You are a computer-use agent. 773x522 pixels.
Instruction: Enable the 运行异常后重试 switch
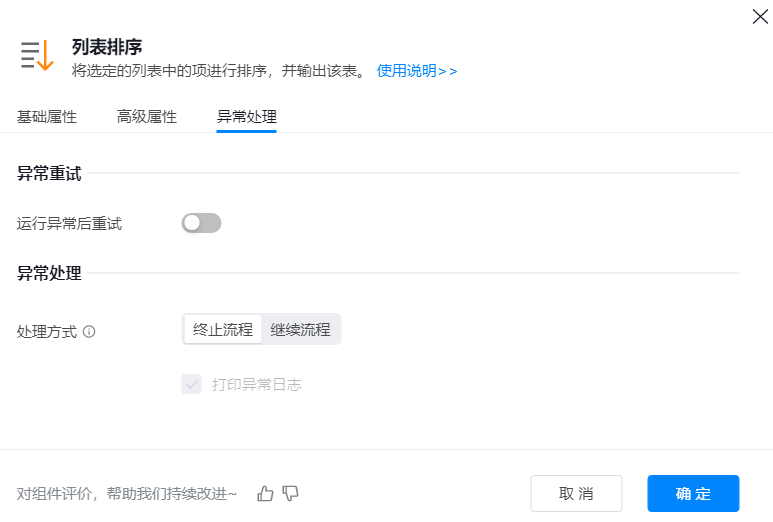(x=201, y=223)
